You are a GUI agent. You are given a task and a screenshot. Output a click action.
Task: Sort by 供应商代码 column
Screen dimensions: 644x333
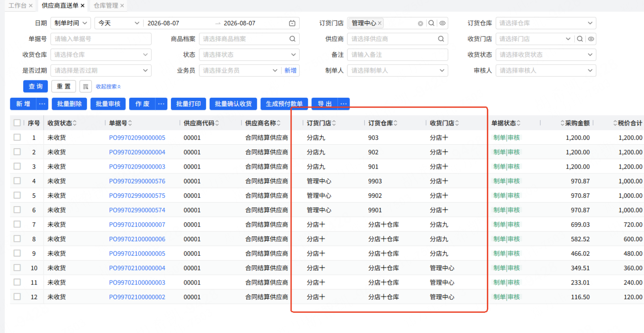pos(217,123)
